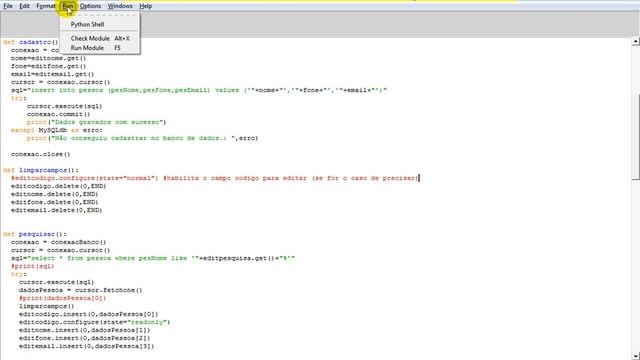Viewport: 640px width, 360px height.
Task: Open the Windows menu
Action: point(120,6)
